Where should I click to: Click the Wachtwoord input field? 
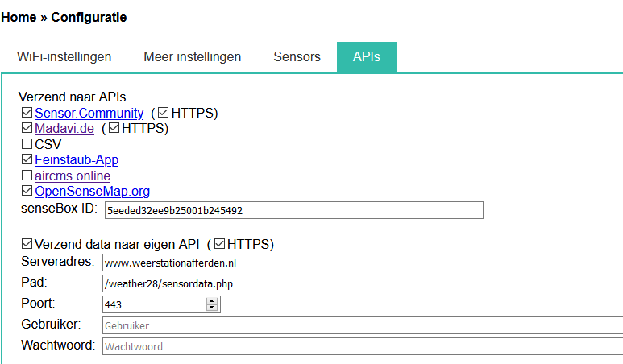363,346
